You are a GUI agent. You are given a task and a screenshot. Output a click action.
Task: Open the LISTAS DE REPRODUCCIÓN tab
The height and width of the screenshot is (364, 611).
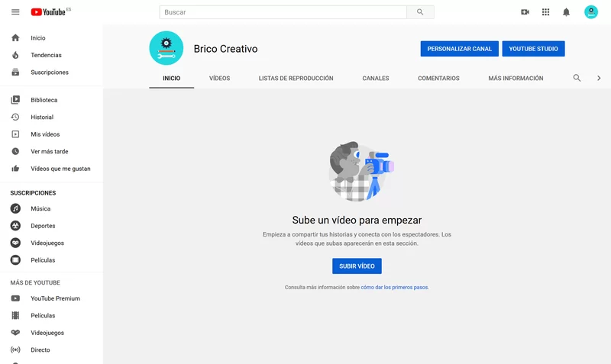tap(296, 79)
